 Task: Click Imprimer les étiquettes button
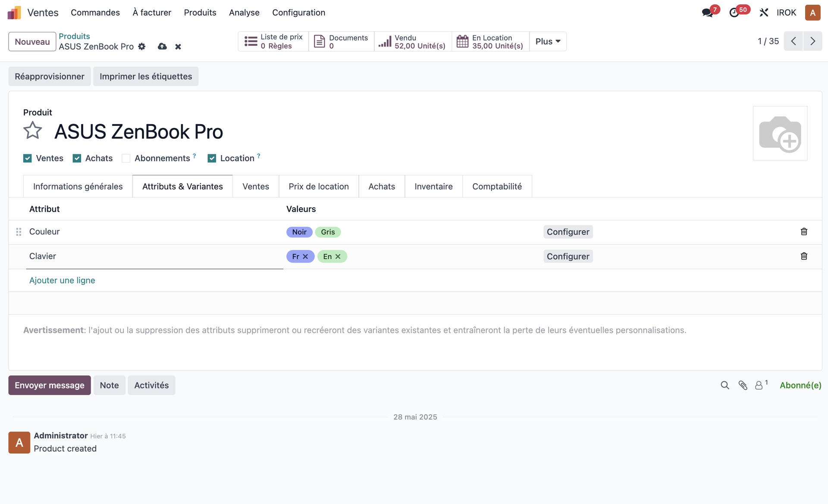pyautogui.click(x=146, y=76)
